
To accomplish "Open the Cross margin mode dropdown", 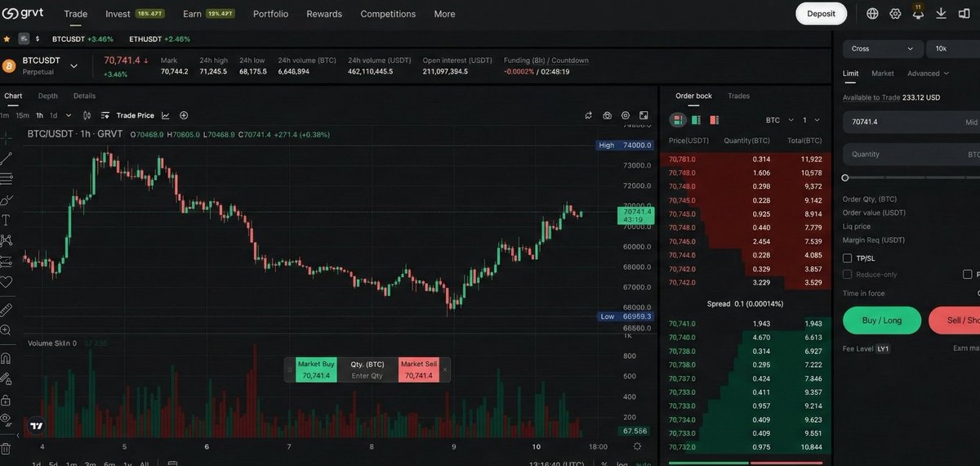I will pos(883,48).
